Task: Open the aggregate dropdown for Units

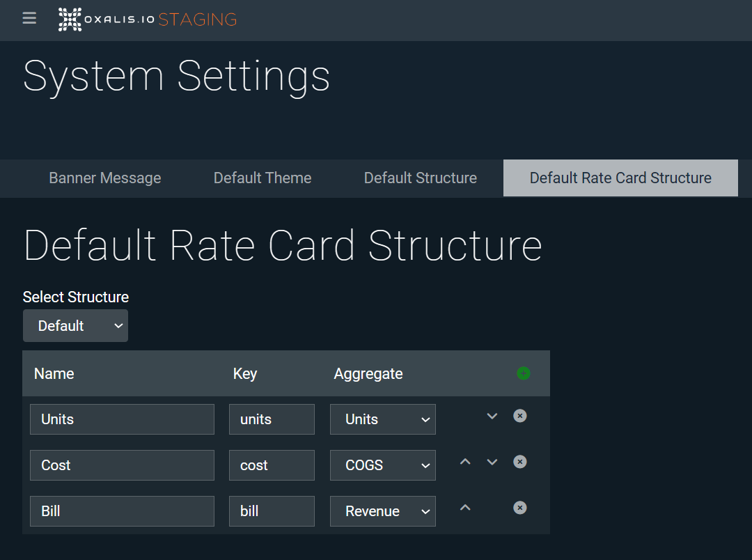Action: (x=382, y=419)
